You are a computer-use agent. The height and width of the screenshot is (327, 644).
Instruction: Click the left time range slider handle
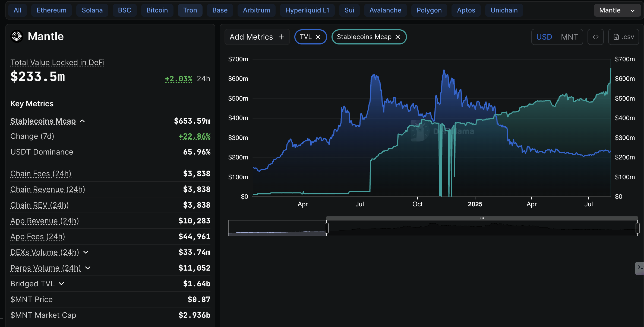327,228
